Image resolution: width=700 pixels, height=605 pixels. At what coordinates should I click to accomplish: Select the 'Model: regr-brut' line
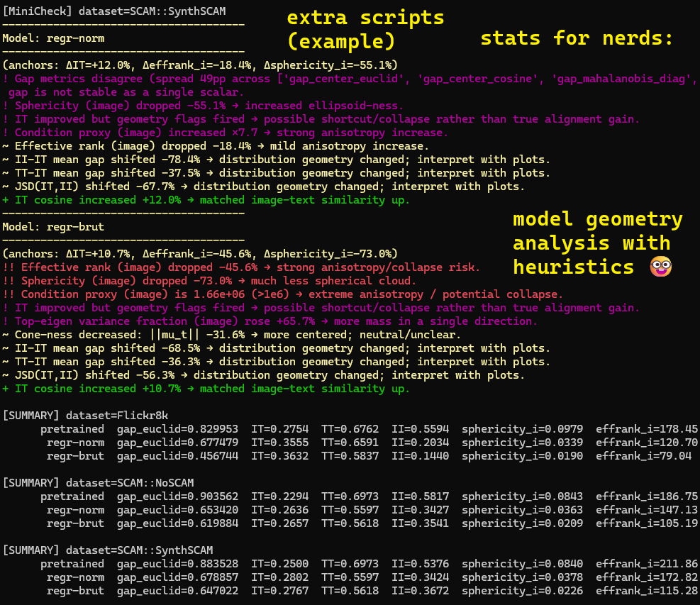pos(53,227)
